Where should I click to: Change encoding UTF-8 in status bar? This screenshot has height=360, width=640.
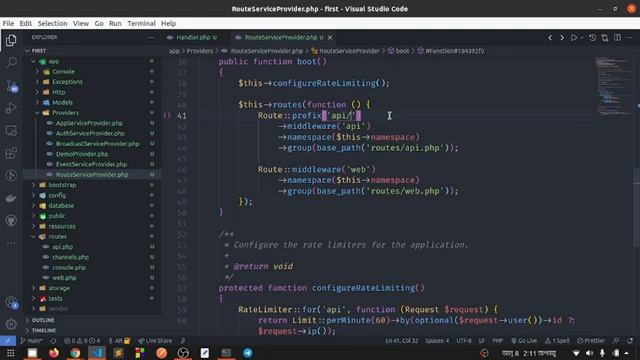tap(464, 340)
